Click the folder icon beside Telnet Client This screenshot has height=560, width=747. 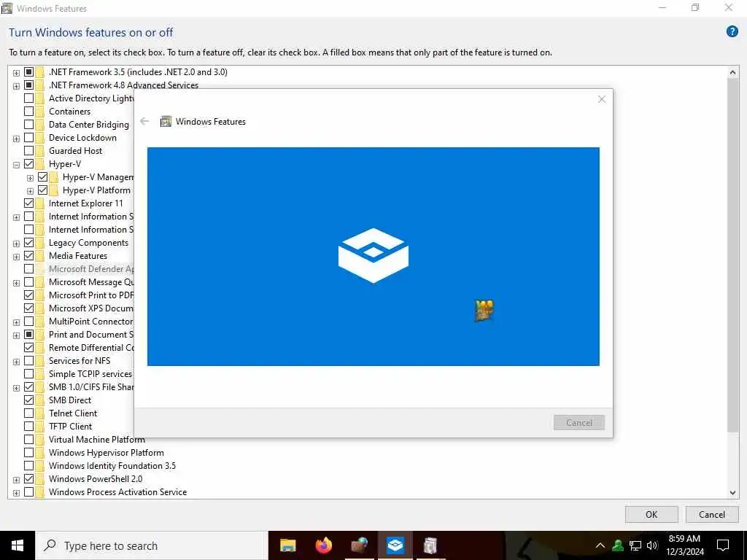click(x=39, y=413)
